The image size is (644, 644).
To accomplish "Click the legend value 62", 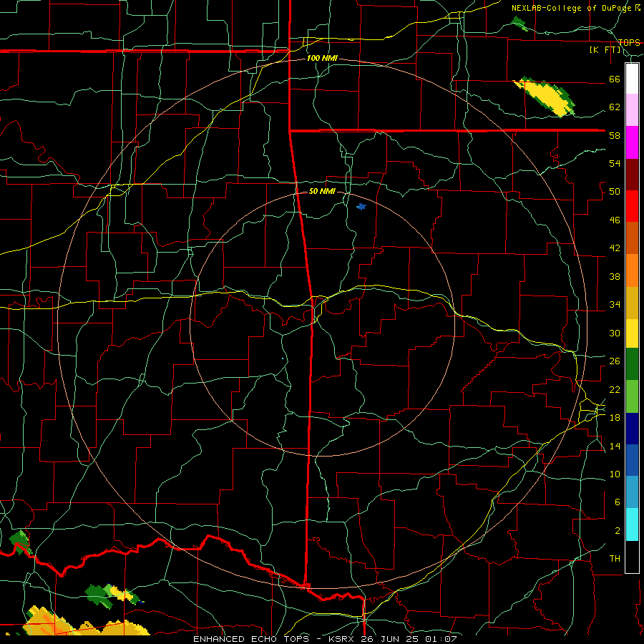I will 615,107.
